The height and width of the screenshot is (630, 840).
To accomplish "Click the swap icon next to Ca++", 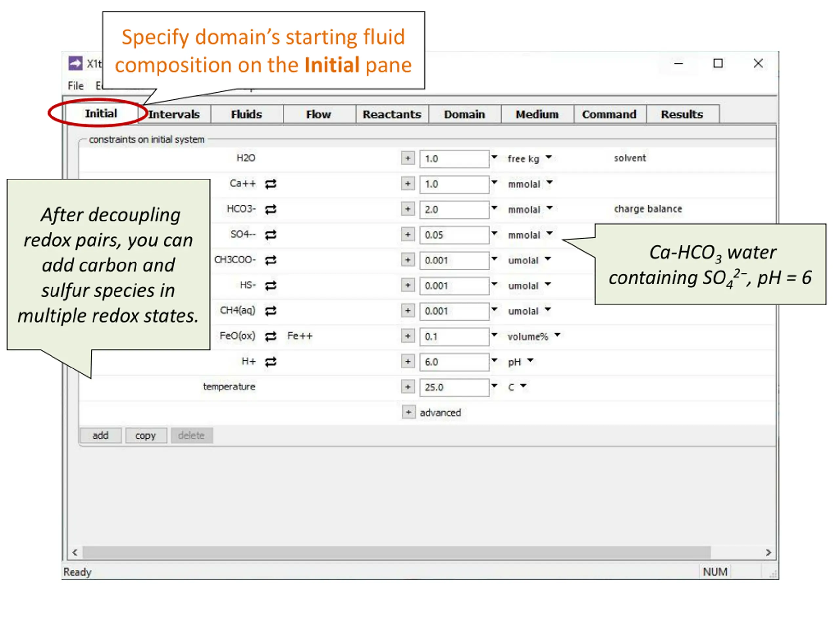I will coord(270,184).
